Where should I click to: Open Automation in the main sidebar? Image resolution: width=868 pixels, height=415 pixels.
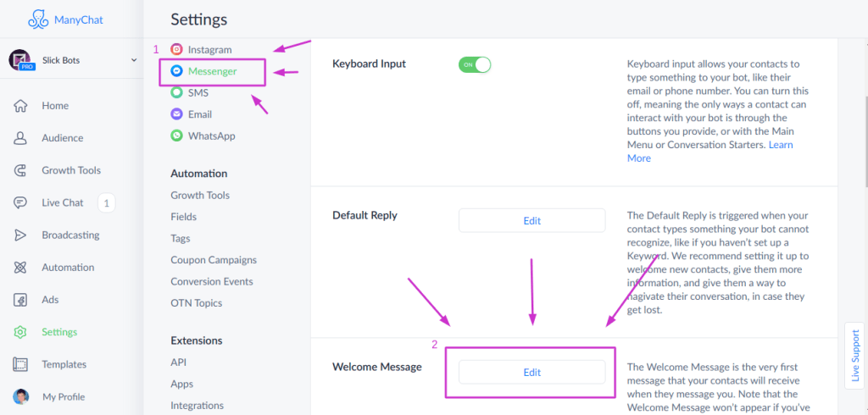(68, 268)
